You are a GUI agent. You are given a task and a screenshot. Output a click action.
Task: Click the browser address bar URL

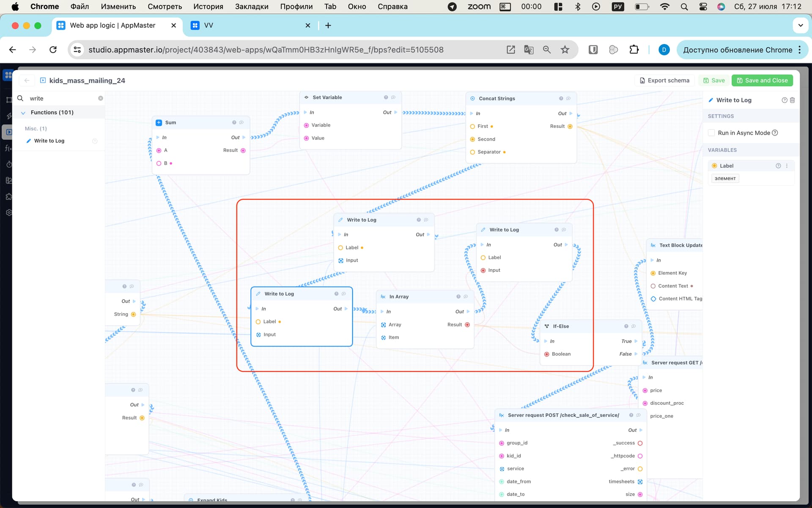tap(266, 50)
